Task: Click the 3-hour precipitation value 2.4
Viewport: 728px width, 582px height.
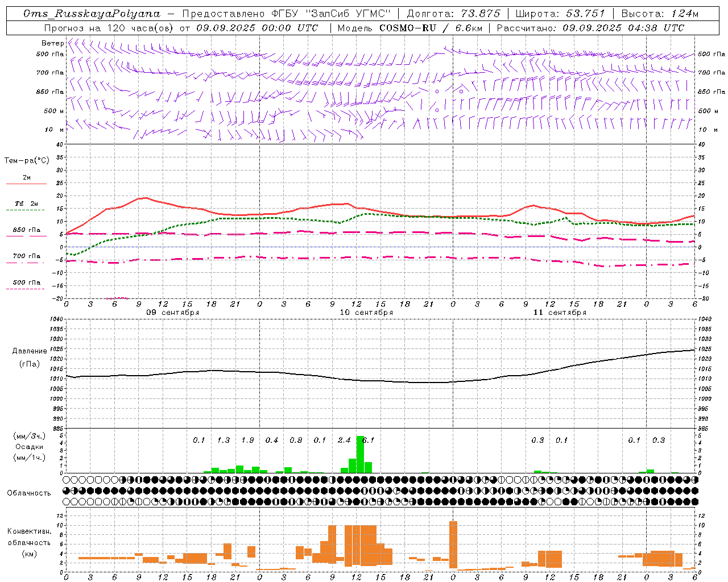Action: [344, 440]
